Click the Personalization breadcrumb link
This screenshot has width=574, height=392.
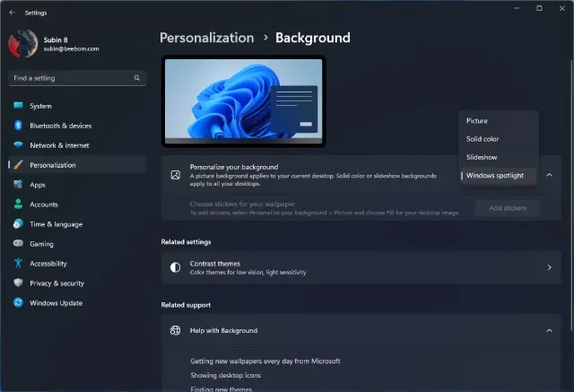pyautogui.click(x=206, y=38)
